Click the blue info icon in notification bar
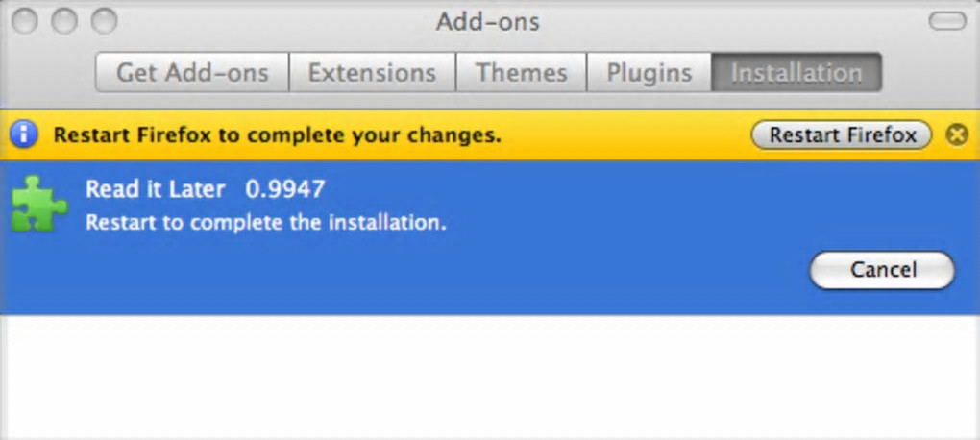The height and width of the screenshot is (440, 980). point(23,134)
